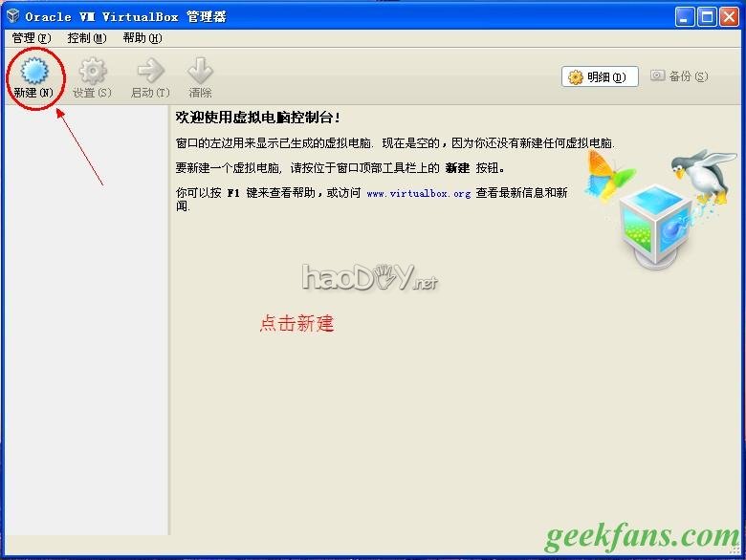The height and width of the screenshot is (560, 746).
Task: Click the bold welcome heading text
Action: [258, 118]
